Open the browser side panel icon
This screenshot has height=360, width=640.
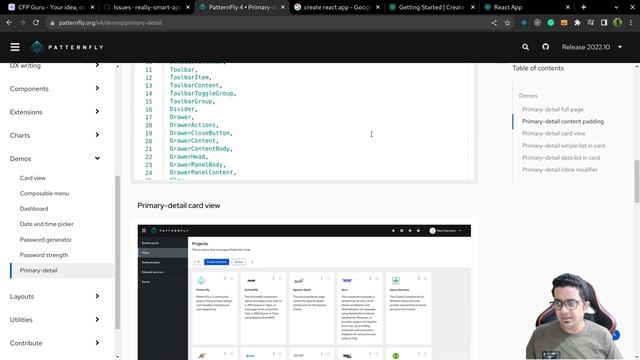(x=604, y=23)
